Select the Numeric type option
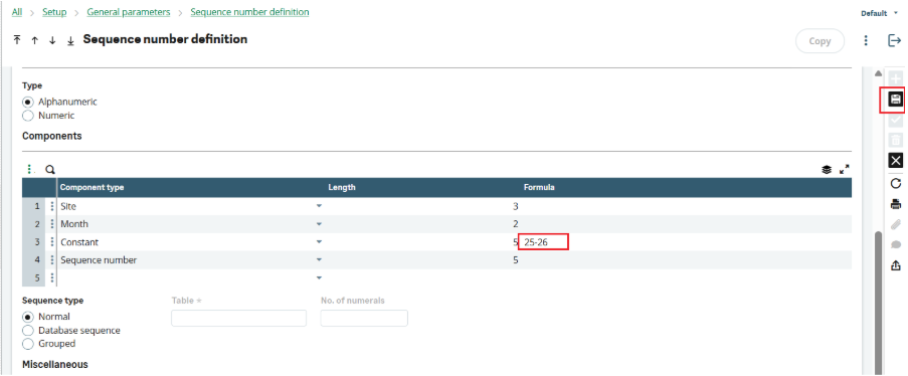908x376 pixels. click(27, 115)
